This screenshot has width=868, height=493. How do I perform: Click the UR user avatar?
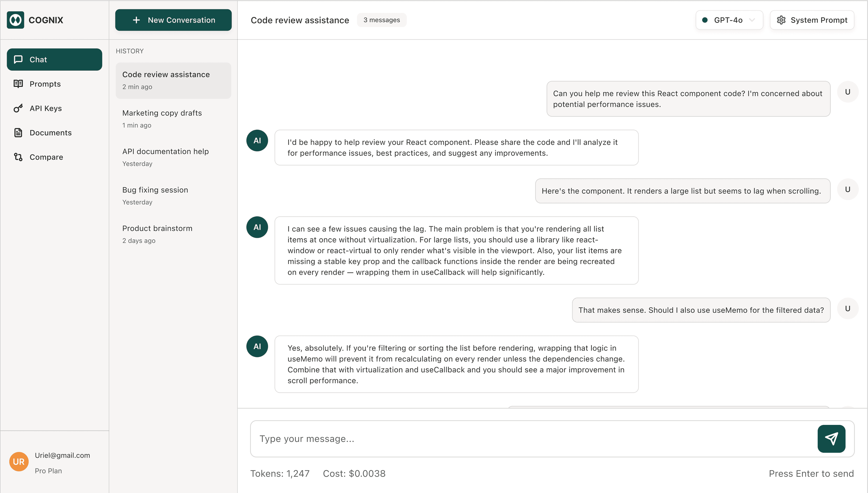(x=19, y=462)
